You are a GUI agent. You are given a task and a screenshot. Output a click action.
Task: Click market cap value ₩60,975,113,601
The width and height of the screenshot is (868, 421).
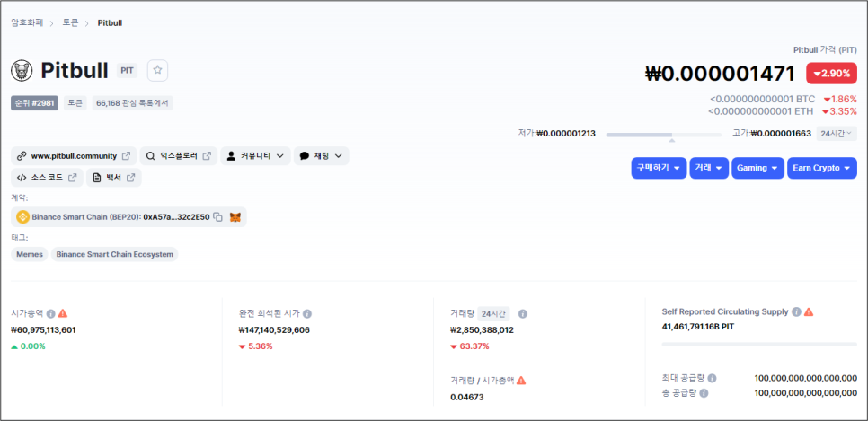pyautogui.click(x=44, y=330)
